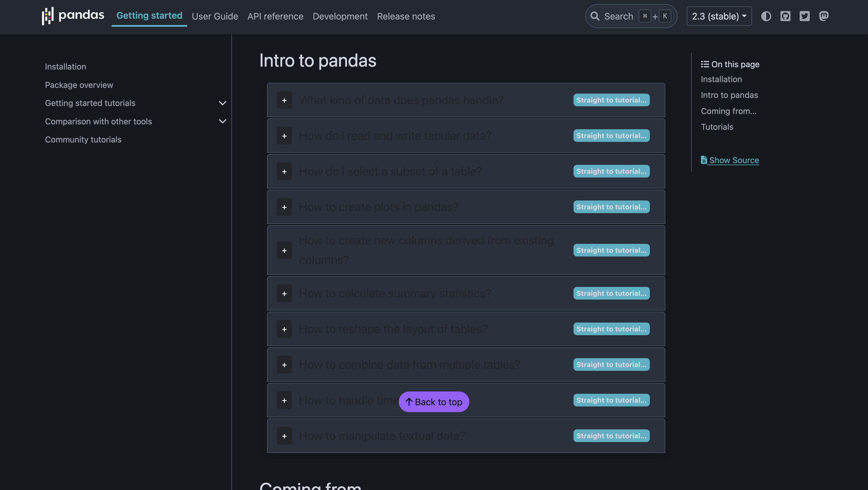Open the Mastodon icon link
This screenshot has height=490, width=868.
824,16
